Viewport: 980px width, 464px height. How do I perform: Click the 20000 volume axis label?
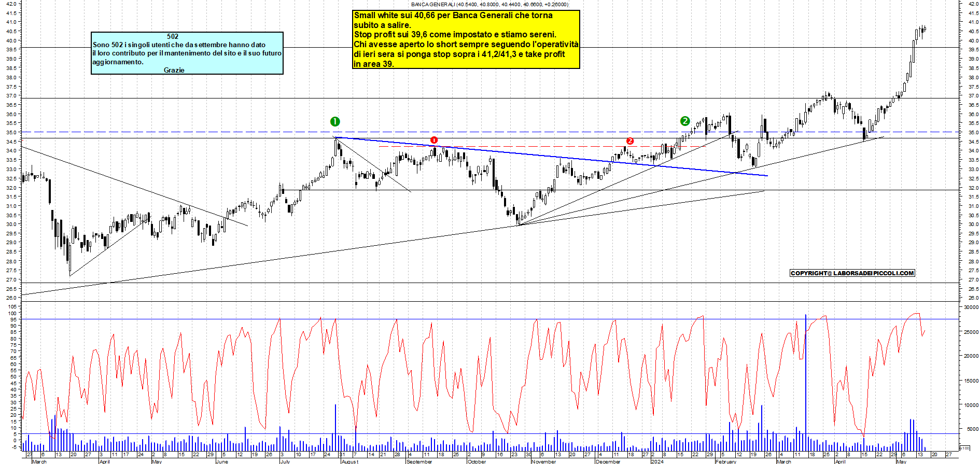pos(971,356)
